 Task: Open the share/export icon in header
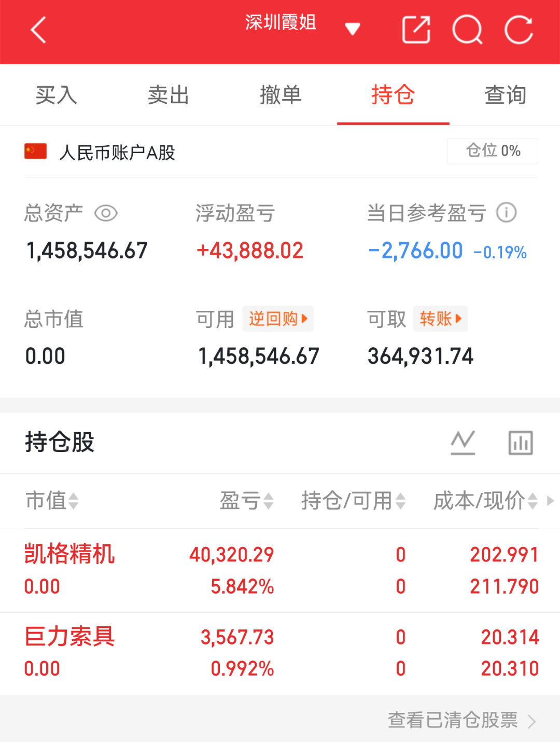pyautogui.click(x=416, y=30)
